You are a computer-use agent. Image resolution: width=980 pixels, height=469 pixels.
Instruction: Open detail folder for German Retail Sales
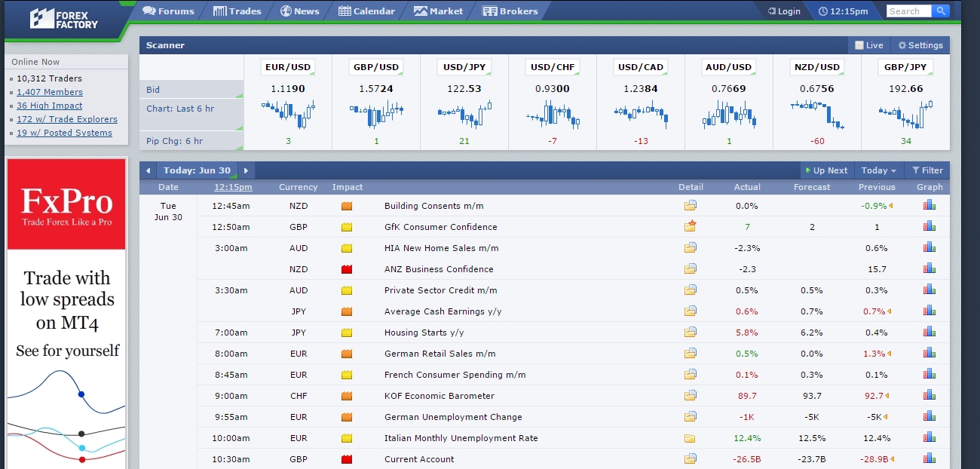[691, 353]
